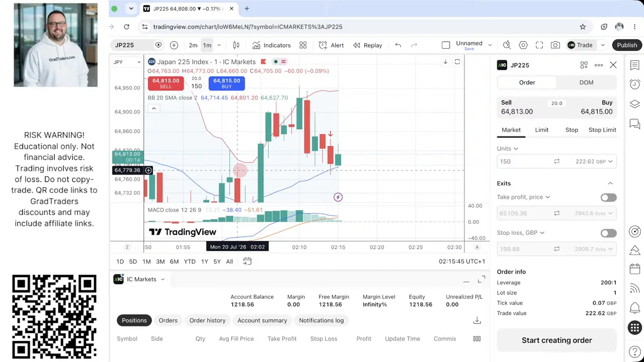The image size is (644, 362).
Task: Select the 2m interval
Action: 193,45
